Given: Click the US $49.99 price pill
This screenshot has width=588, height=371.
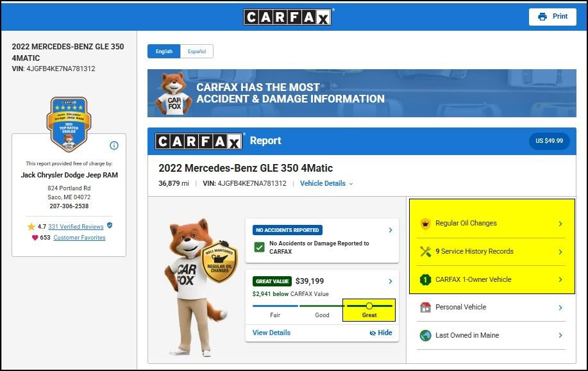Looking at the screenshot, I should coord(549,141).
